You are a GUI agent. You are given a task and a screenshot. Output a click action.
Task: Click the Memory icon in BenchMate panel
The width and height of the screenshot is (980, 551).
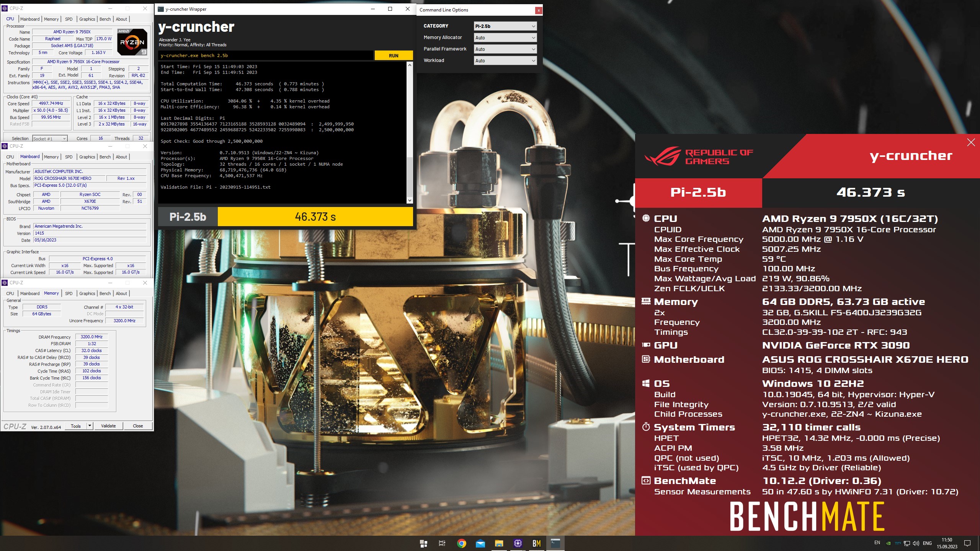(x=646, y=302)
